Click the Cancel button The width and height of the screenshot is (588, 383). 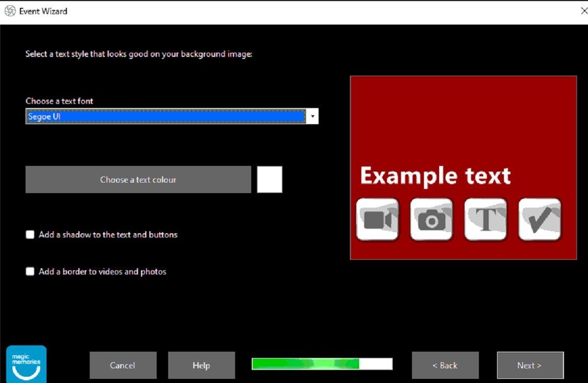[123, 365]
